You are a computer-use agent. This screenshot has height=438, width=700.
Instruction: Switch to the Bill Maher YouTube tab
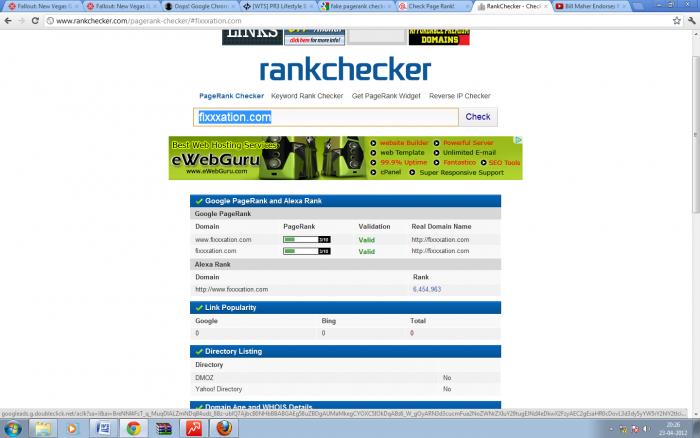tap(592, 6)
